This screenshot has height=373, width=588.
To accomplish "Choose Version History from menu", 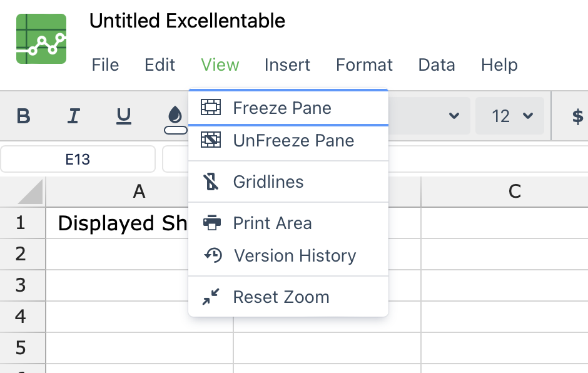I will tap(288, 256).
